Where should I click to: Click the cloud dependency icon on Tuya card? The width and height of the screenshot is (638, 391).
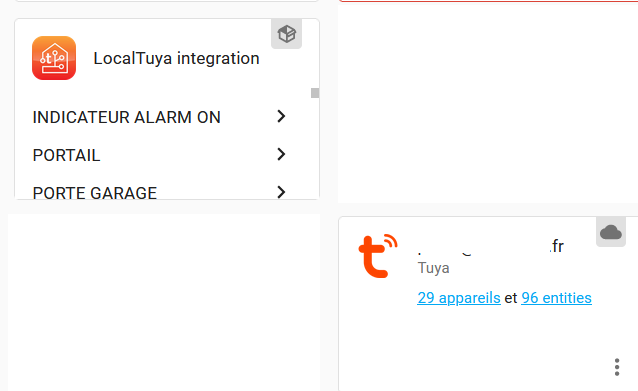click(x=611, y=232)
